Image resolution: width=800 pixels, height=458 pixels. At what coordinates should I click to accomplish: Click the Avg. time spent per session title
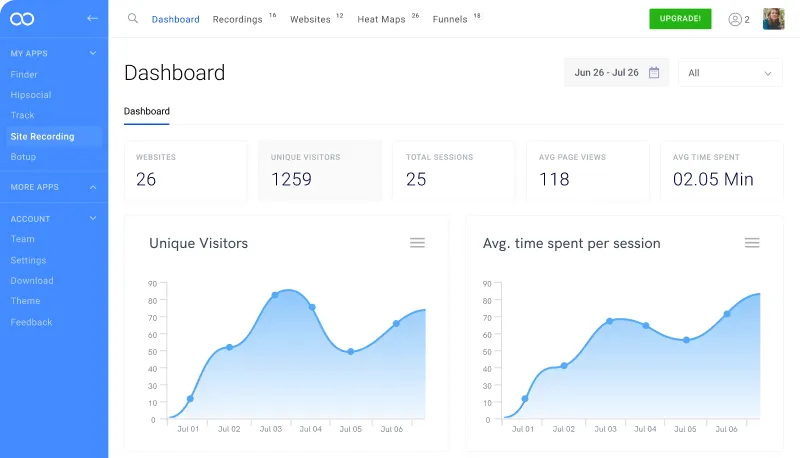[x=571, y=243]
